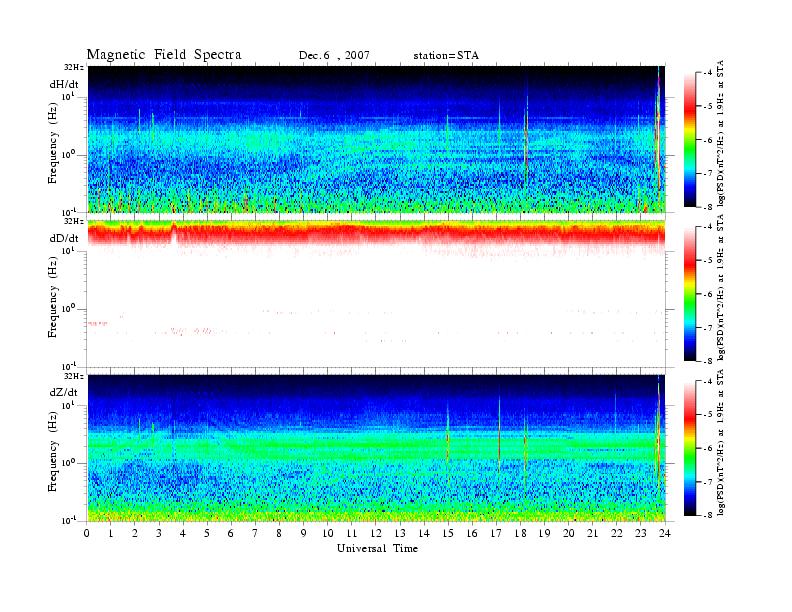Click the log(PSD) legend text beside dZ/dt
Image resolution: width=792 pixels, height=612 pixels.
pyautogui.click(x=721, y=442)
